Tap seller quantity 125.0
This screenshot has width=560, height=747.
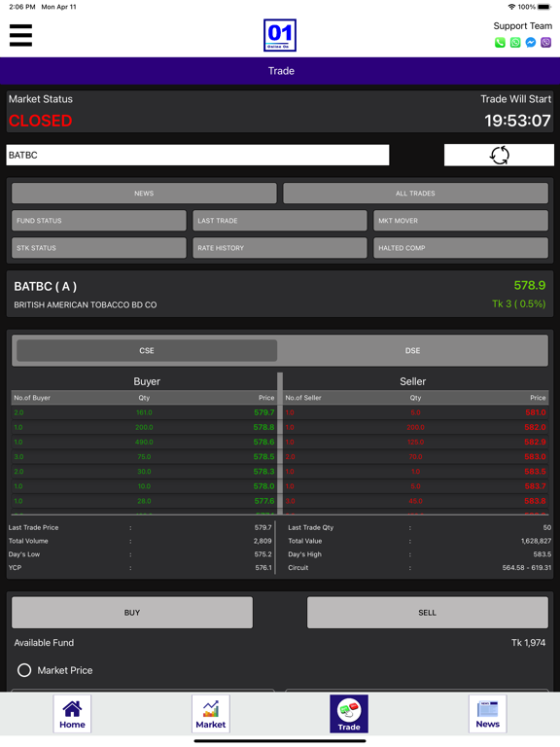tap(416, 443)
